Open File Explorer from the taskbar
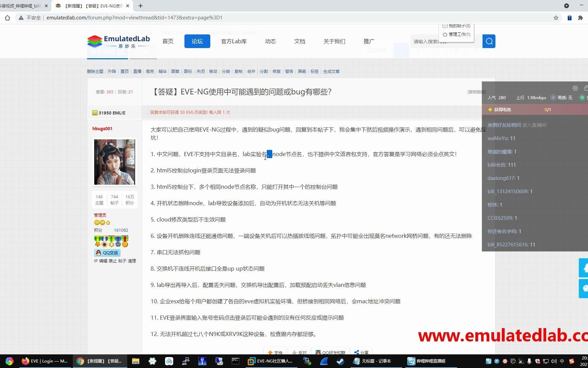 click(x=135, y=361)
